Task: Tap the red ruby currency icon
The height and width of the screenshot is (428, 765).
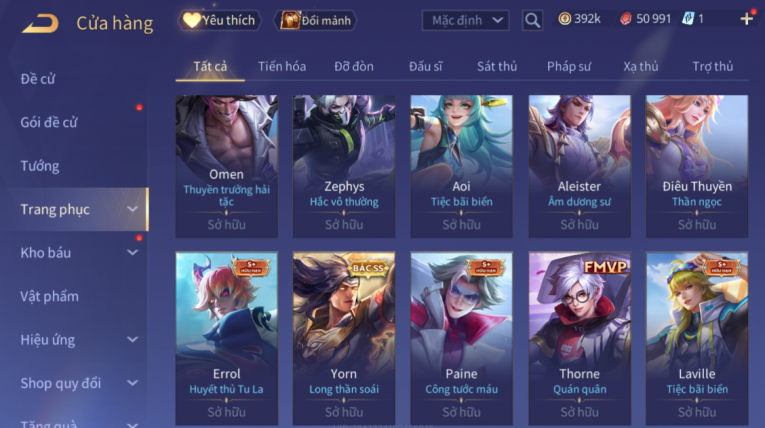Action: point(626,19)
